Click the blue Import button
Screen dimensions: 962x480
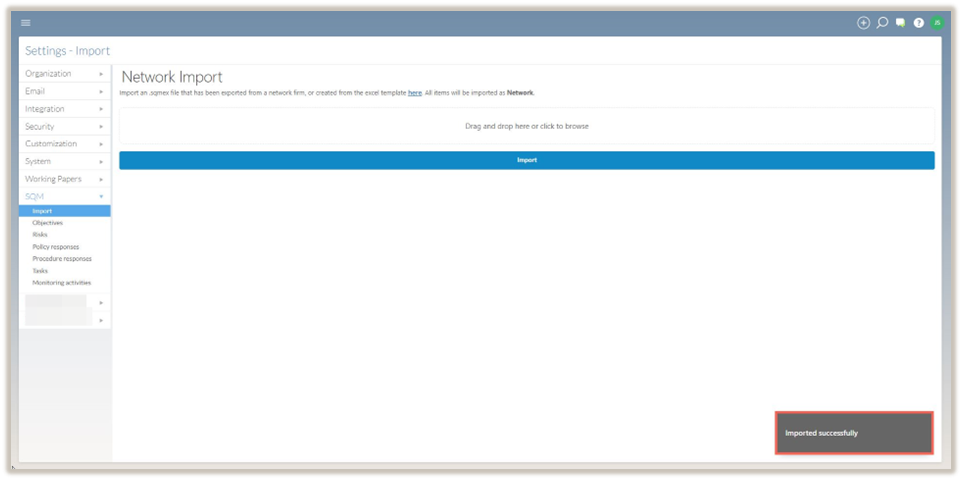click(526, 160)
